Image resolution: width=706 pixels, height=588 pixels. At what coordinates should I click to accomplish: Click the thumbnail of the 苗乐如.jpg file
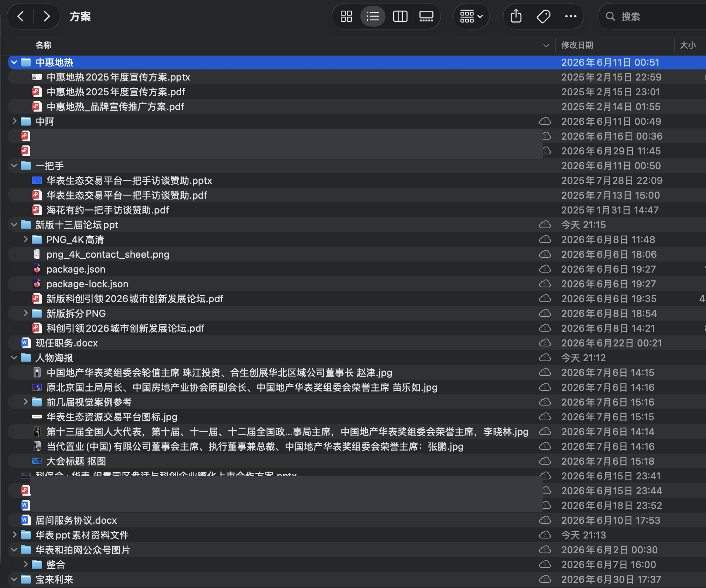[x=37, y=387]
